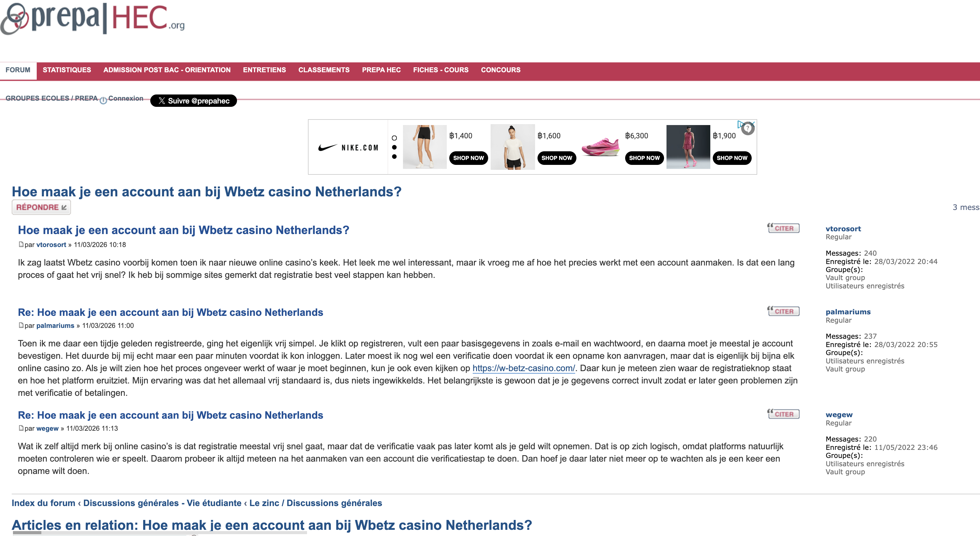Quote vtorosort's post with CITER
The width and height of the screenshot is (980, 536).
[783, 228]
